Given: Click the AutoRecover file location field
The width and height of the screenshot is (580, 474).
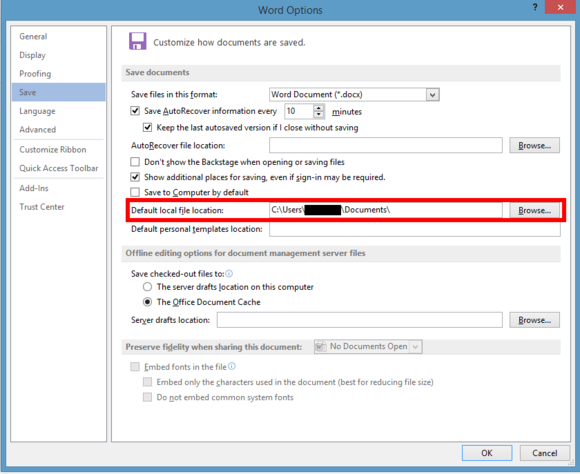Looking at the screenshot, I should (x=386, y=145).
